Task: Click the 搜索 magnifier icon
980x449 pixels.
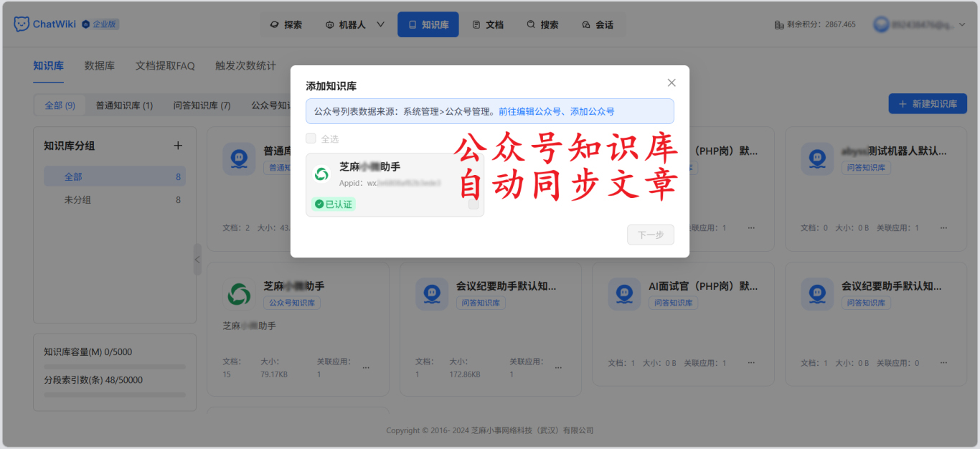Action: tap(531, 24)
